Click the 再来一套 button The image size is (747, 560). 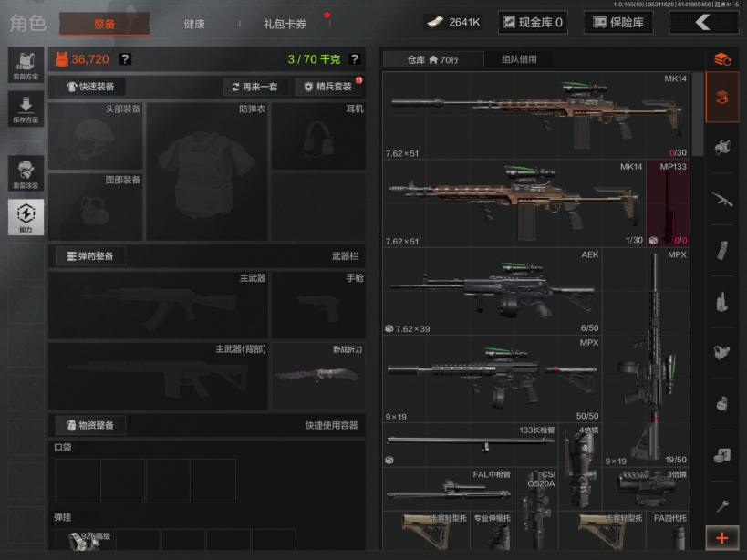point(255,87)
